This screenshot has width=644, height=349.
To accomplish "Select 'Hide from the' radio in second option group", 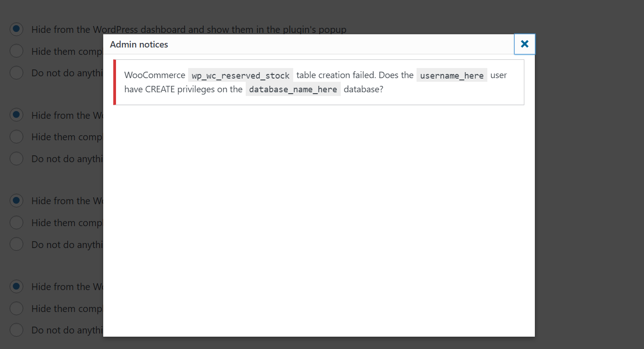I will pyautogui.click(x=16, y=115).
